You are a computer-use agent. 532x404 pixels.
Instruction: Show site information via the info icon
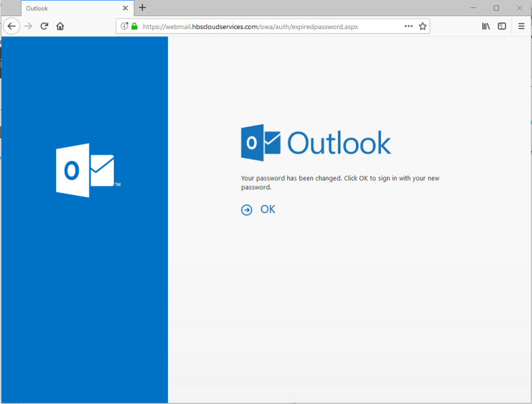click(125, 26)
